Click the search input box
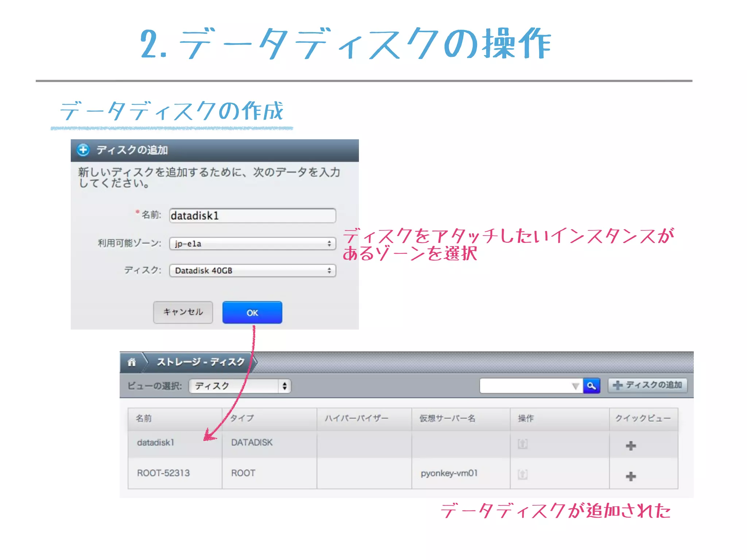This screenshot has height=560, width=747. tap(525, 386)
